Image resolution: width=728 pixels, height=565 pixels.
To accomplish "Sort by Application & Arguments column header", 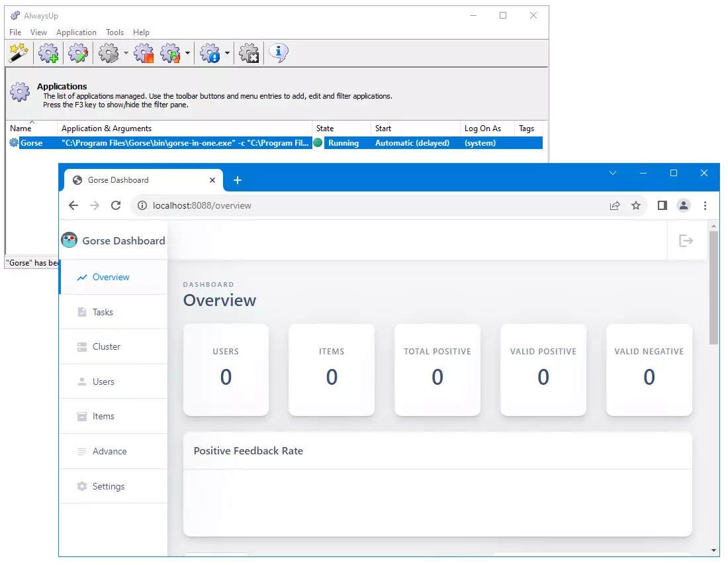I will pos(185,128).
